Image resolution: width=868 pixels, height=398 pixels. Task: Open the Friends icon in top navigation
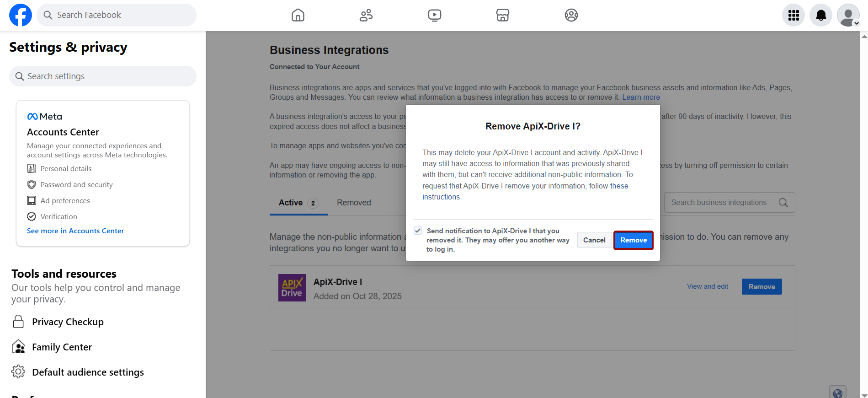366,15
